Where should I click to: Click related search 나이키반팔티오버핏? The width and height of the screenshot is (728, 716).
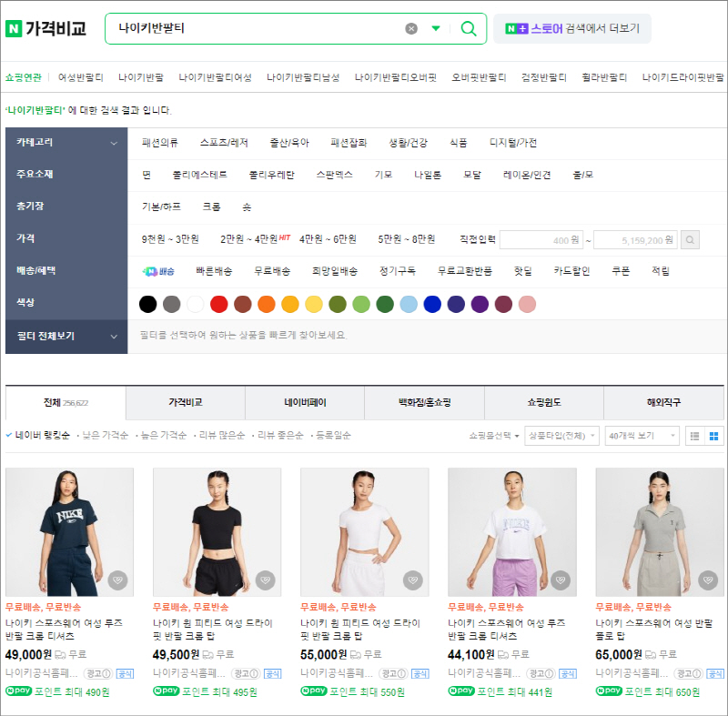tap(396, 77)
